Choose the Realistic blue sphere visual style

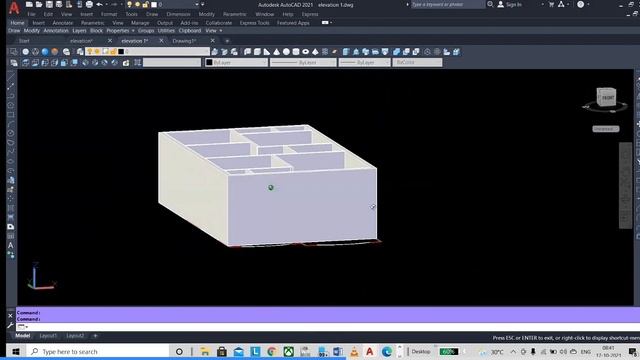(45, 52)
